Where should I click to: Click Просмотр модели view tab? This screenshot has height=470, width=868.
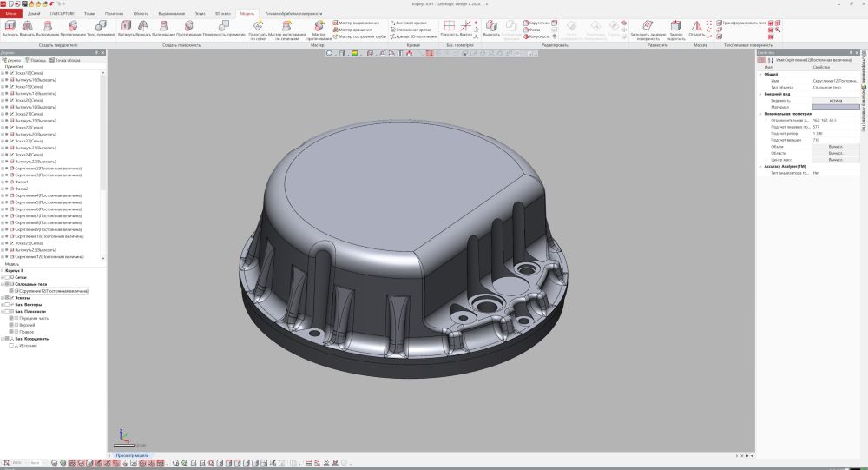pos(132,455)
